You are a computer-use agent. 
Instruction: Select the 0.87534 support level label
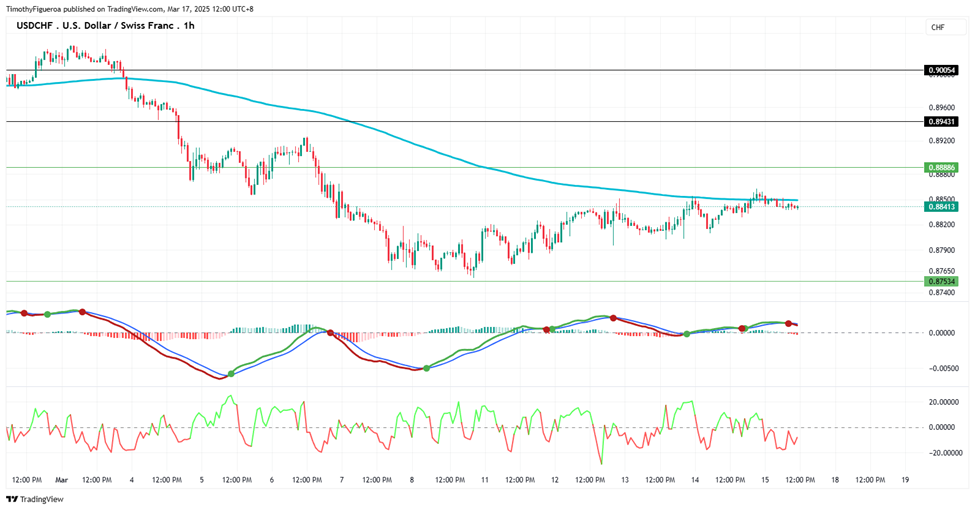941,281
